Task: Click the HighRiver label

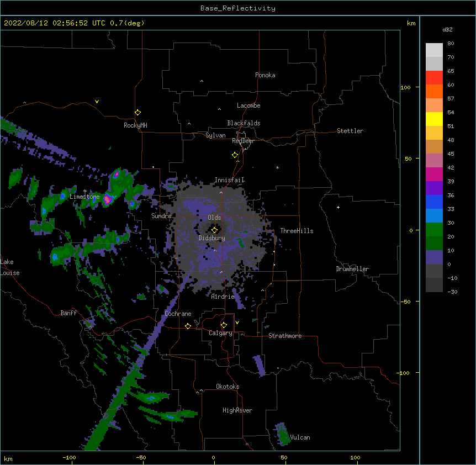Action: click(x=237, y=410)
